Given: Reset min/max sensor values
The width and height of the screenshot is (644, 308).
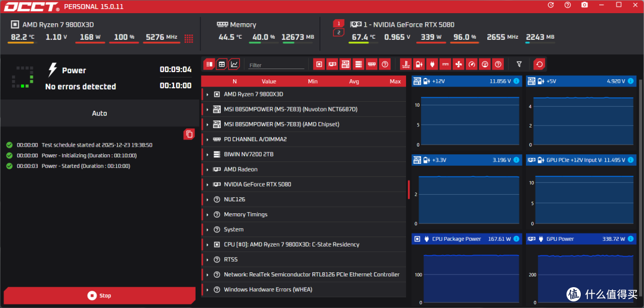Looking at the screenshot, I should point(539,64).
